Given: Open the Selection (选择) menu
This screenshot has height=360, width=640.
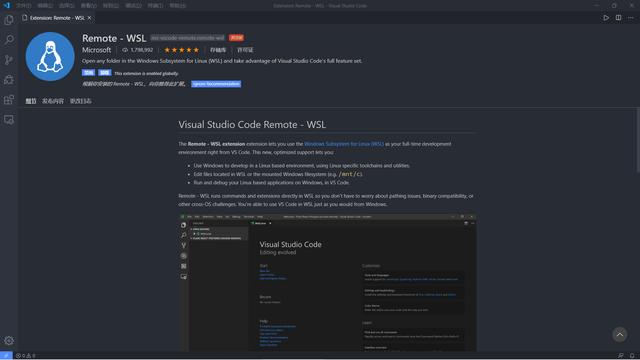Looking at the screenshot, I should click(x=67, y=6).
